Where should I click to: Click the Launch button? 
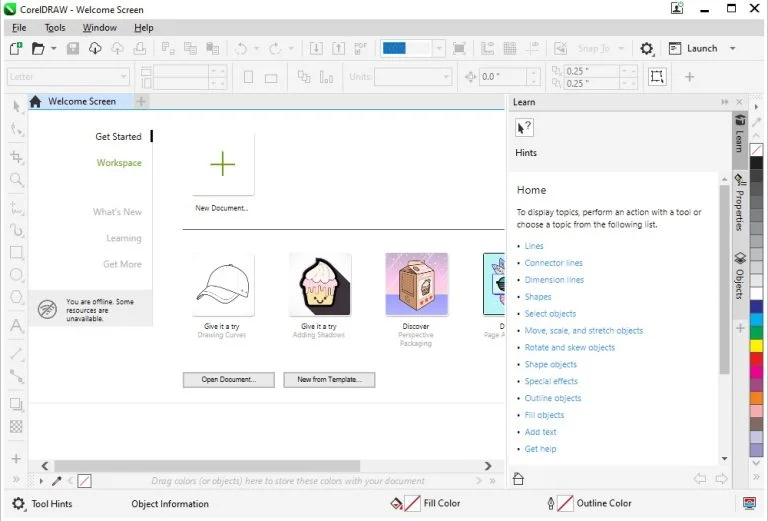695,48
